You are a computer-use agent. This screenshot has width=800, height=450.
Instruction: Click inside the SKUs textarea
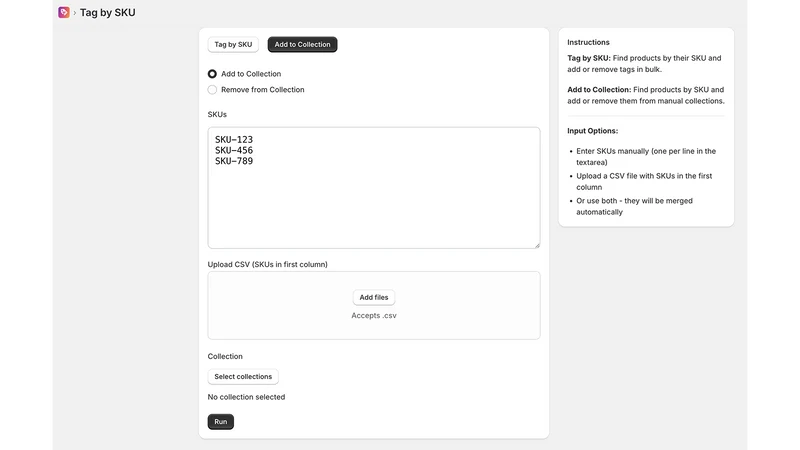374,188
